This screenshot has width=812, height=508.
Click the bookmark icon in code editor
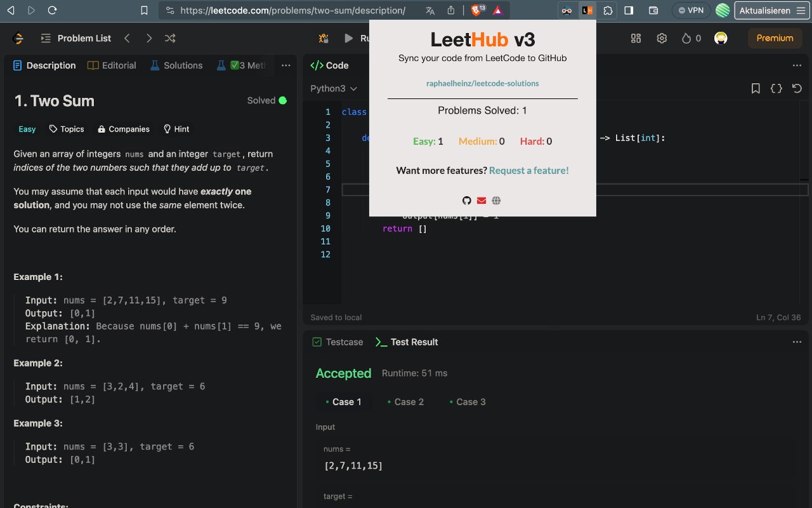point(756,89)
